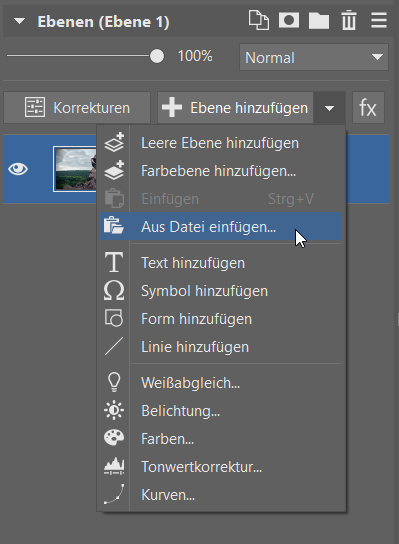Collapse the Ebenen panel triangle
399x544 pixels.
click(19, 22)
